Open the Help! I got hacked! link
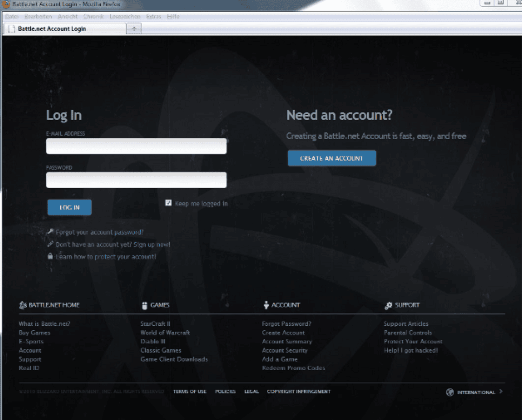The image size is (522, 420). (x=411, y=350)
